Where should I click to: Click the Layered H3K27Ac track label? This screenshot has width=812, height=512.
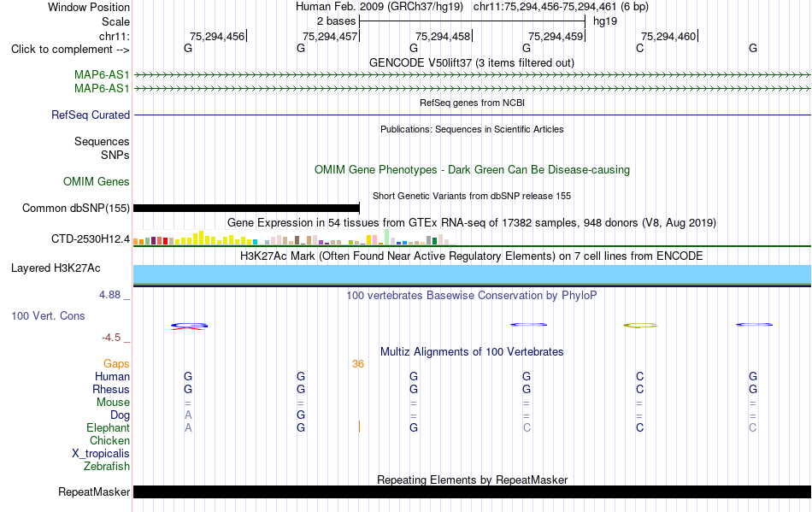click(56, 268)
